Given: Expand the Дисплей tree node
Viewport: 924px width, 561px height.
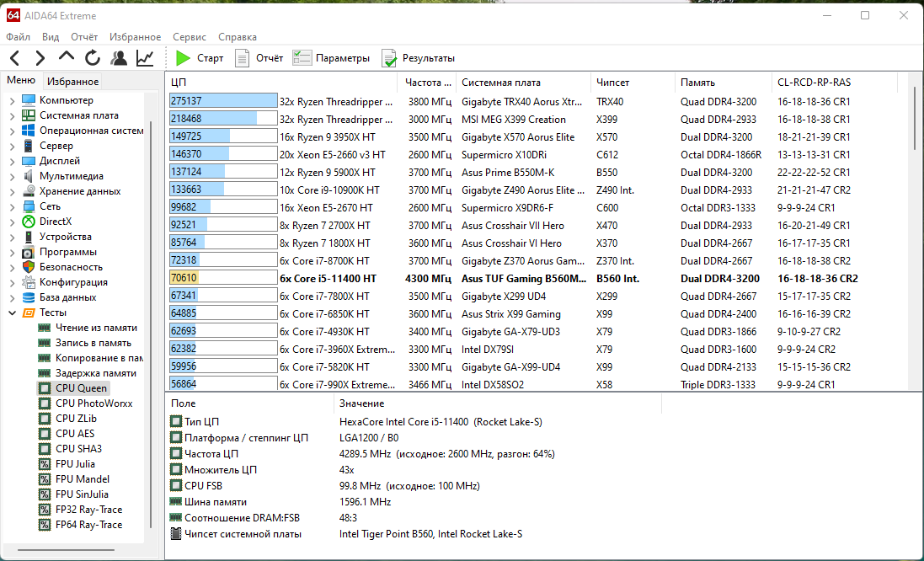Looking at the screenshot, I should 12,162.
